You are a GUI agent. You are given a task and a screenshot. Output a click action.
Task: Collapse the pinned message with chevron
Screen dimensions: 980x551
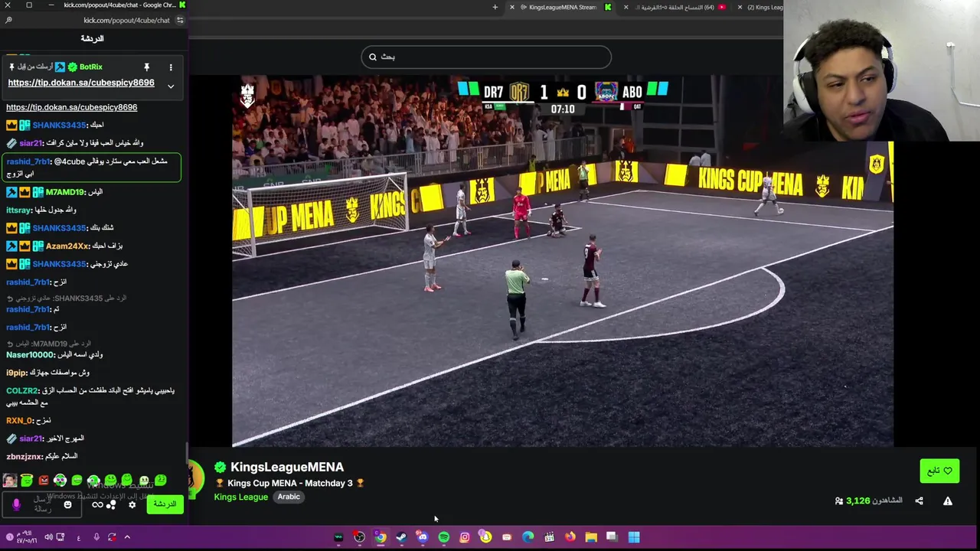click(x=171, y=86)
